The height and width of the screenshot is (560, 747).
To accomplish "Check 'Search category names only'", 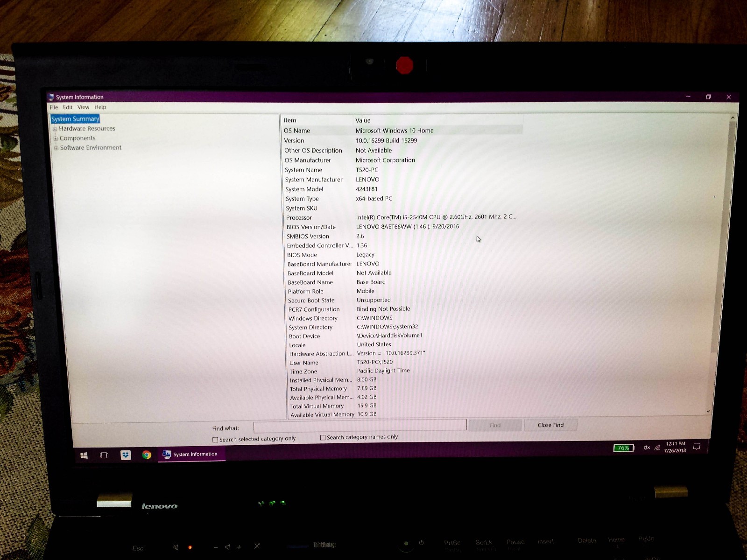I will click(x=323, y=438).
